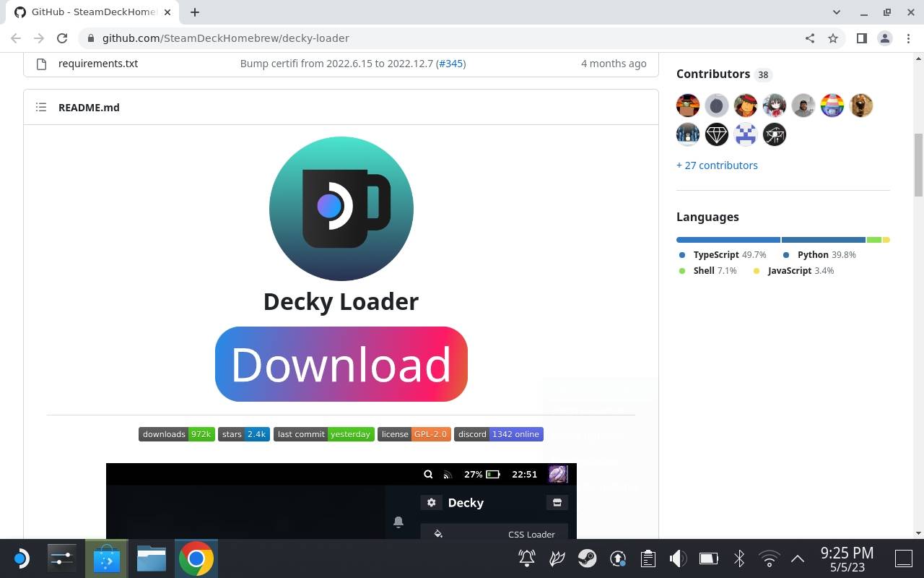Open the clipboard tray icon
Image resolution: width=924 pixels, height=578 pixels.
tap(648, 558)
